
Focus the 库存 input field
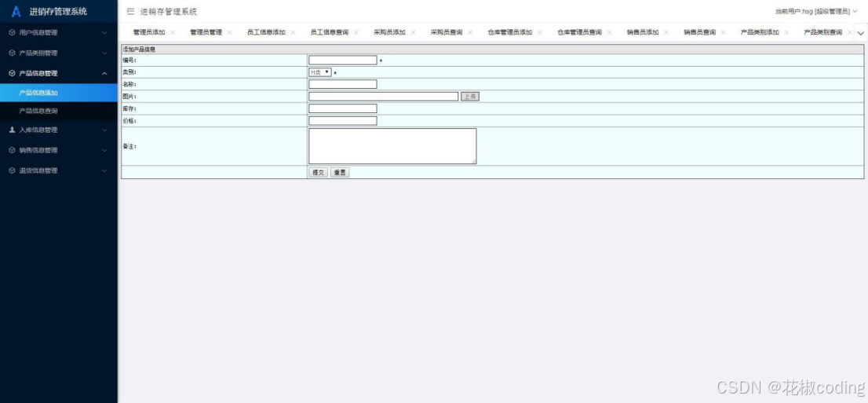click(343, 108)
